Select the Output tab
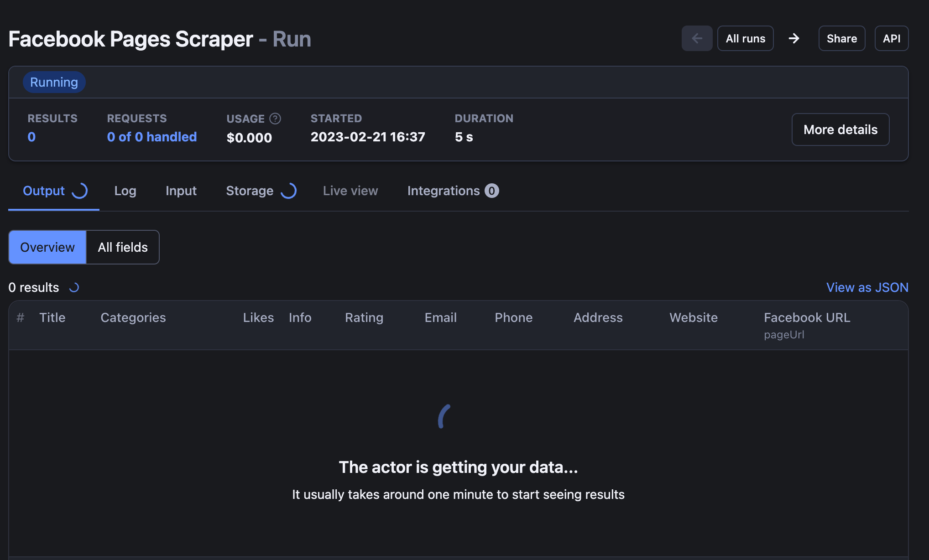Viewport: 929px width, 560px height. point(44,191)
